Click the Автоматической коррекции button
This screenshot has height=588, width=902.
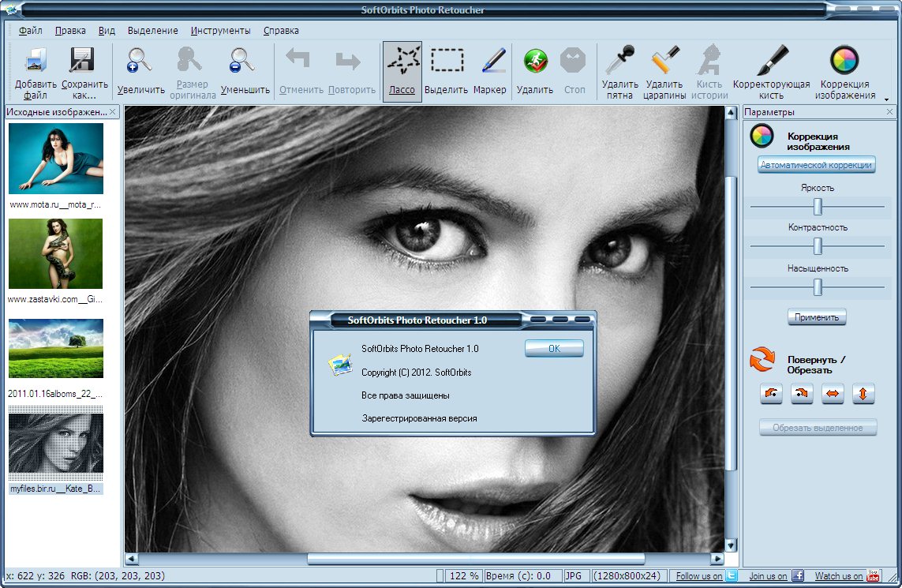pos(817,165)
